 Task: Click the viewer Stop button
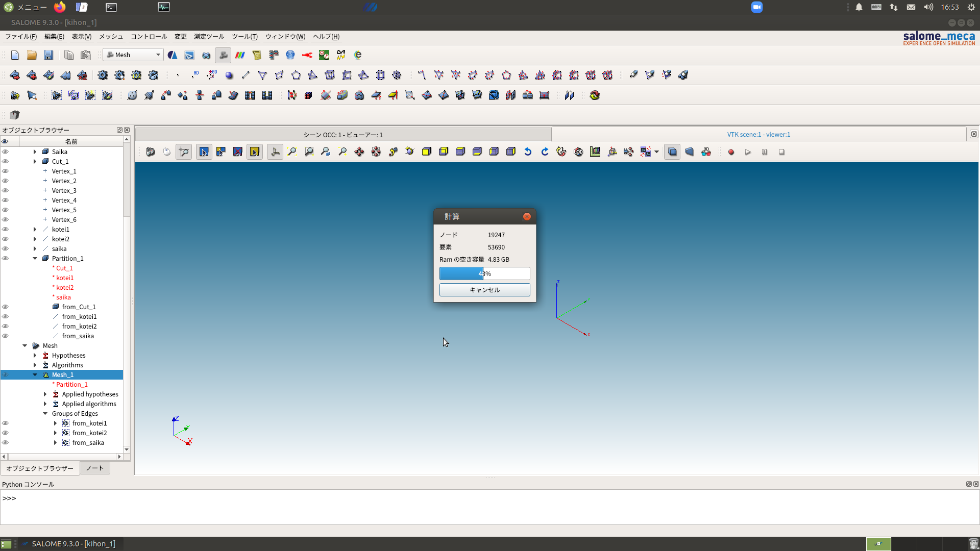pos(781,152)
